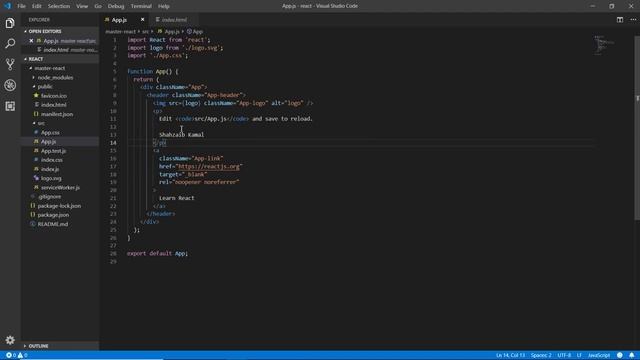The image size is (640, 360).
Task: Open serviceWorker.js in the explorer
Action: tap(60, 188)
